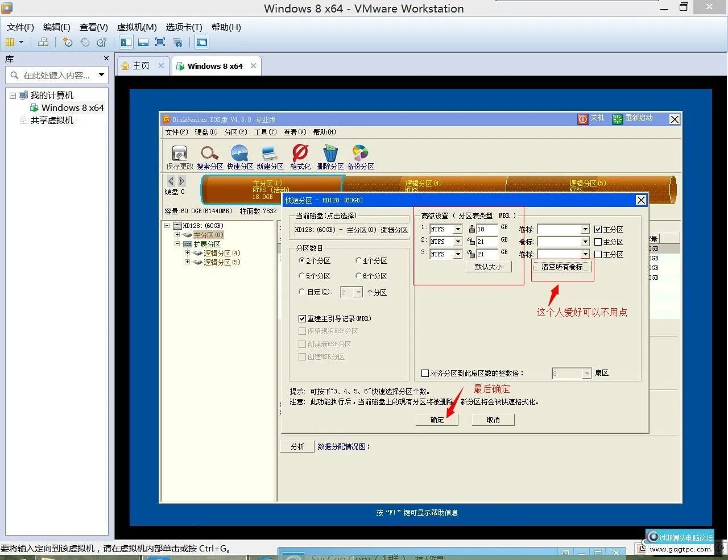Click the 默认大小 default size button

click(488, 267)
